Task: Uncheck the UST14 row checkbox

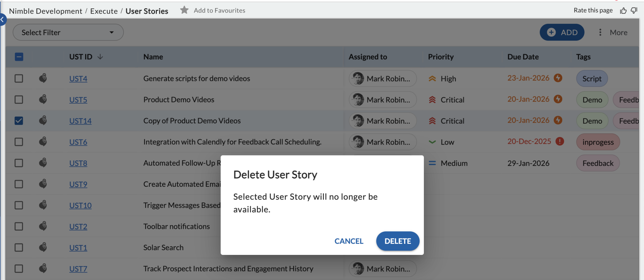Action: click(19, 121)
